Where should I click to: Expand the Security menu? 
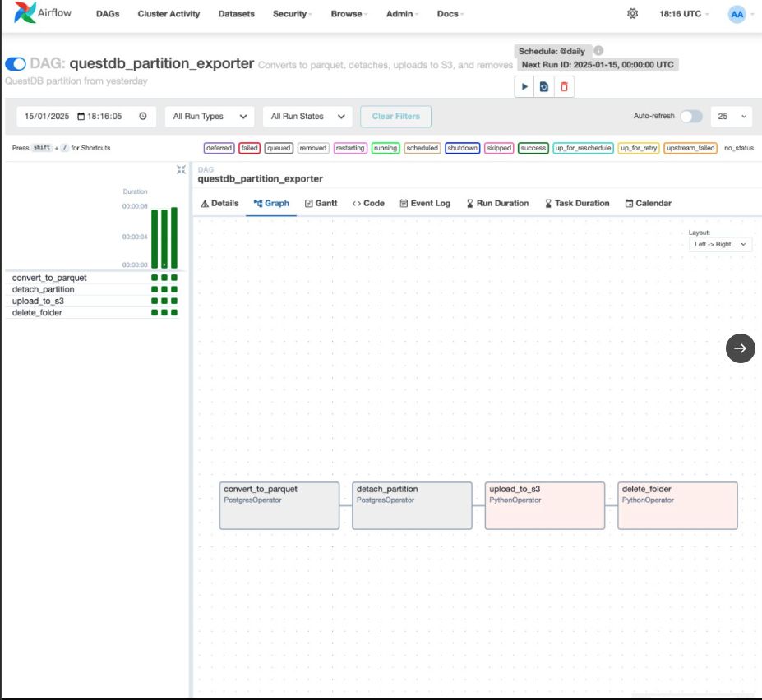[292, 14]
